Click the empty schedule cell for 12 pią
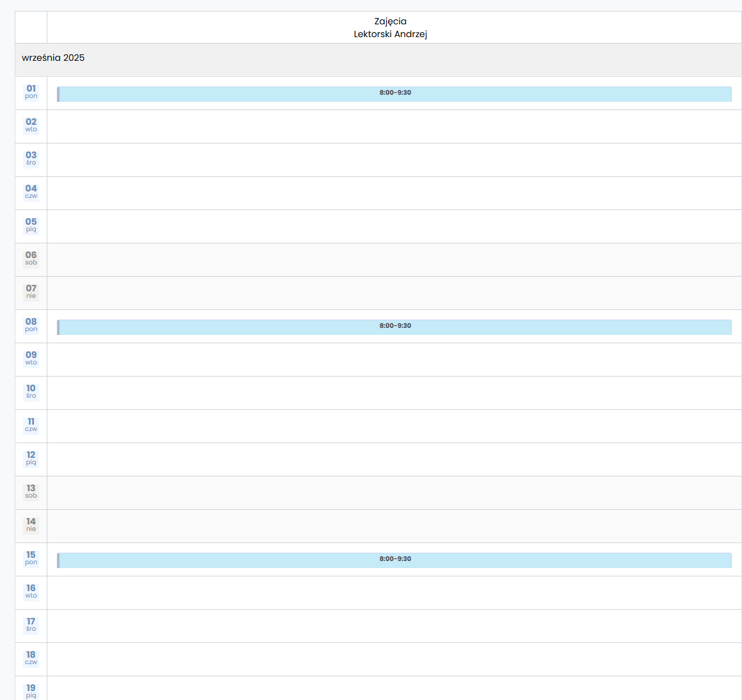Viewport: 742px width, 700px height. click(394, 460)
